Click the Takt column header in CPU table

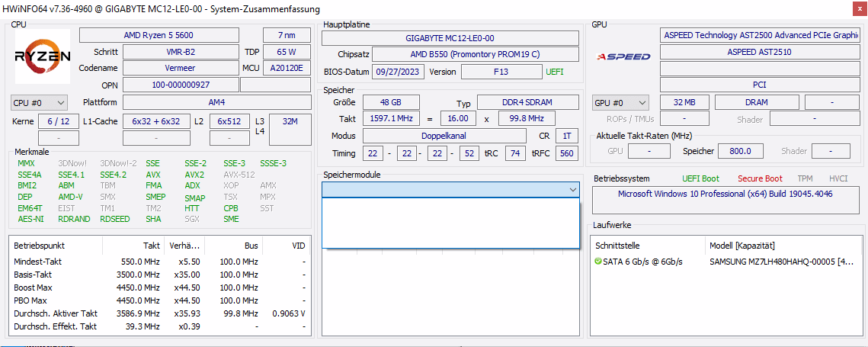pyautogui.click(x=134, y=245)
